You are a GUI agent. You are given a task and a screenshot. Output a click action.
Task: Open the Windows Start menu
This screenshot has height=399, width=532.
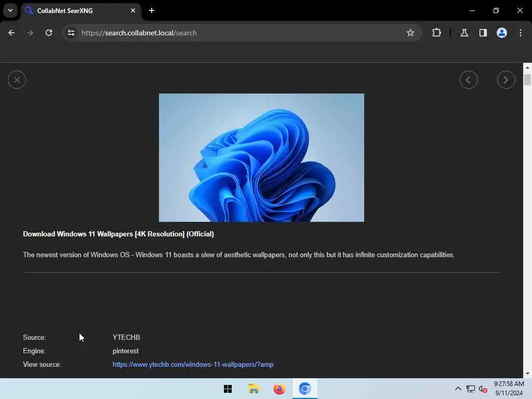228,389
